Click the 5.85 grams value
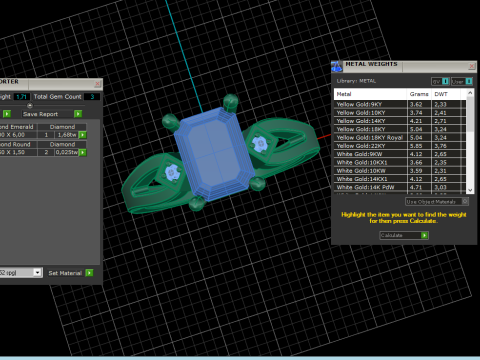 coord(416,146)
